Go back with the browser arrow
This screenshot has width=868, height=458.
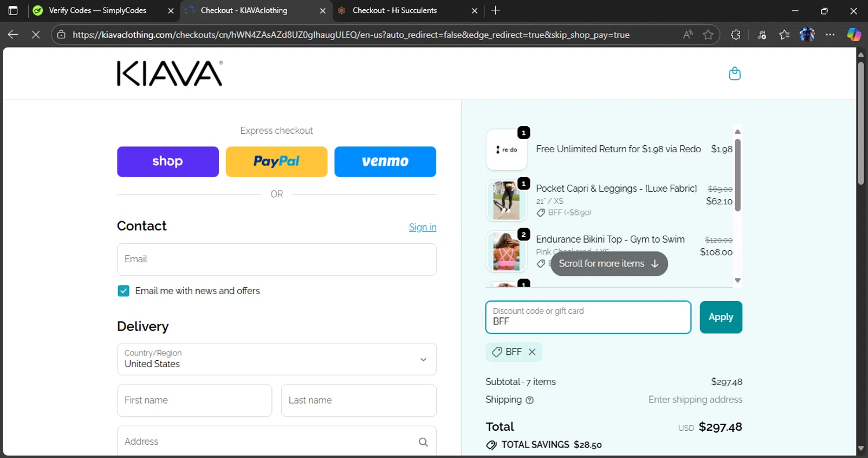(x=13, y=35)
